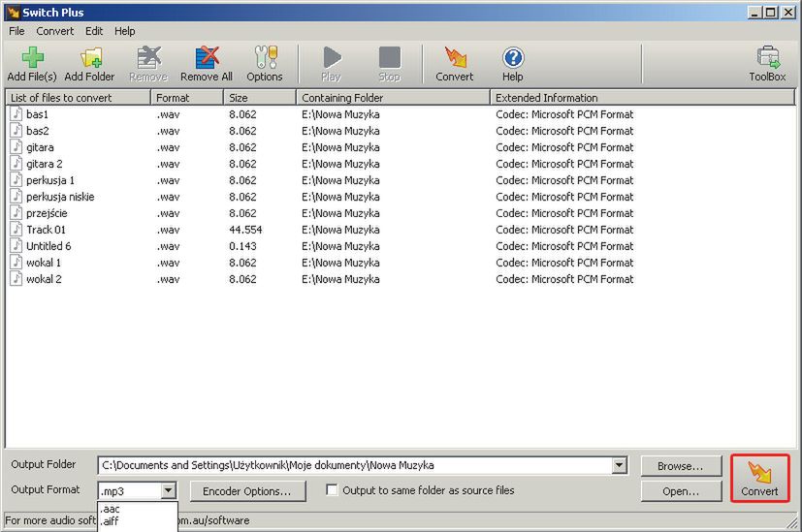Click the 44.554 size value
802x532 pixels.
(x=245, y=230)
